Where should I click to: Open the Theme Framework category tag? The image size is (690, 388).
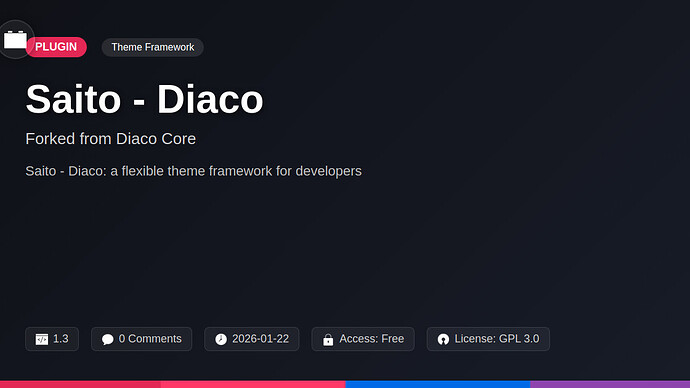[153, 47]
